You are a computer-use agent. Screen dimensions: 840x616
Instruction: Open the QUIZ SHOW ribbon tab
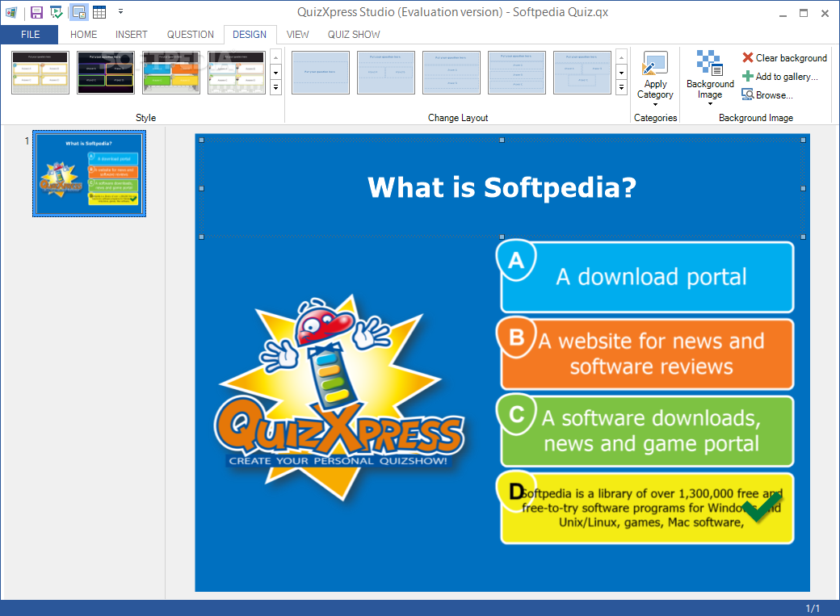(x=354, y=34)
